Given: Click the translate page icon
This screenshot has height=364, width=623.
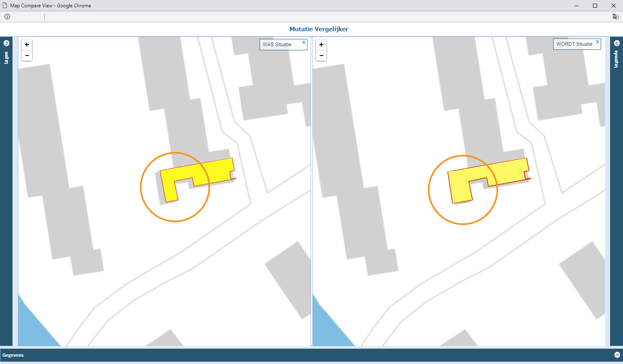Looking at the screenshot, I should pos(615,17).
